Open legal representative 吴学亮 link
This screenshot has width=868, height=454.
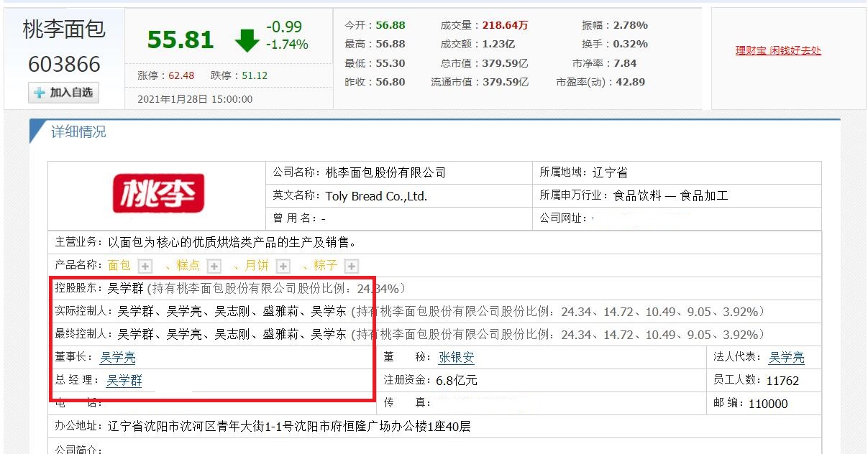point(787,357)
